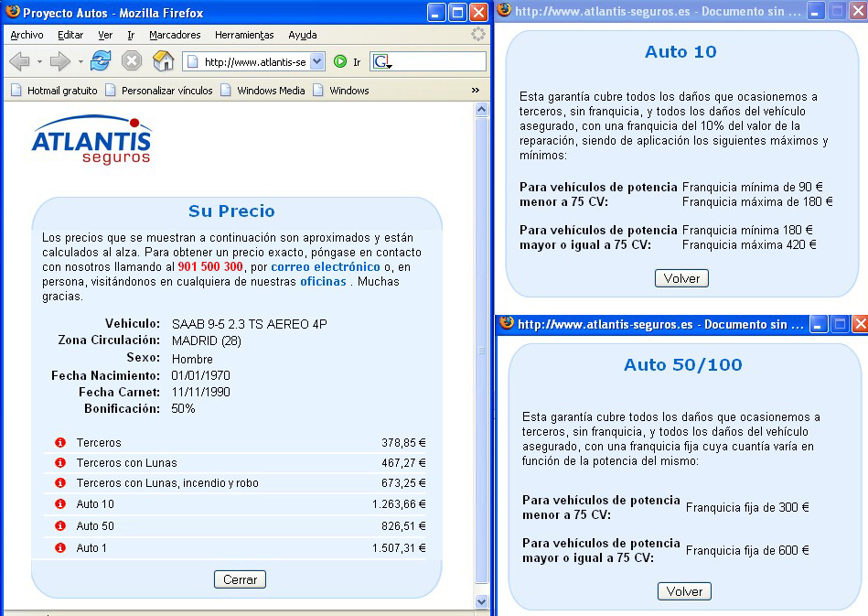868x616 pixels.
Task: Click the info icon for Auto 50
Action: (x=60, y=525)
